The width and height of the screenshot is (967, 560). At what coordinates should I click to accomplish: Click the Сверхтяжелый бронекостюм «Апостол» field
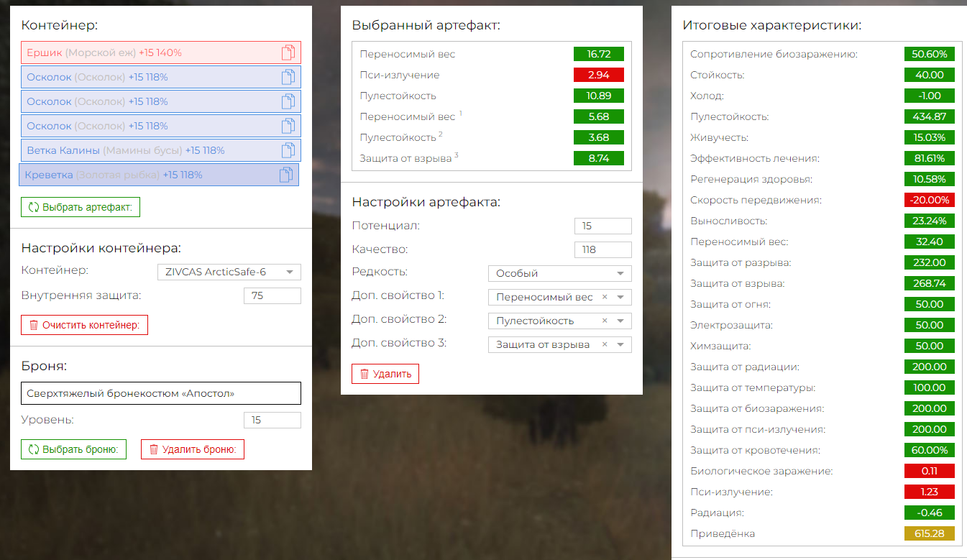[x=161, y=393]
